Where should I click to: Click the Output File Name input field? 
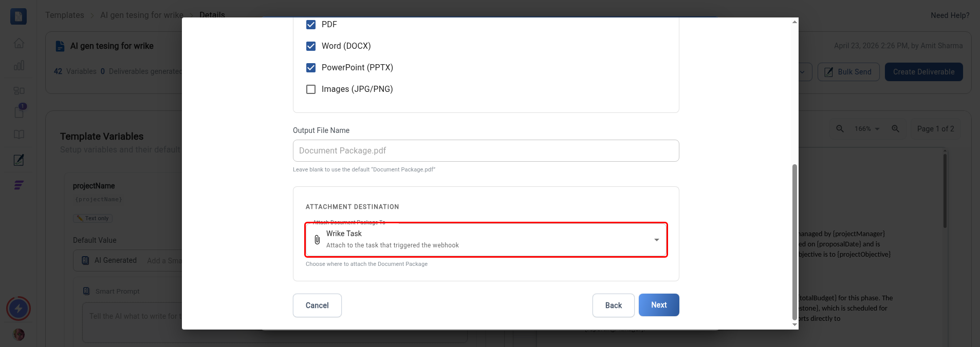(x=486, y=150)
